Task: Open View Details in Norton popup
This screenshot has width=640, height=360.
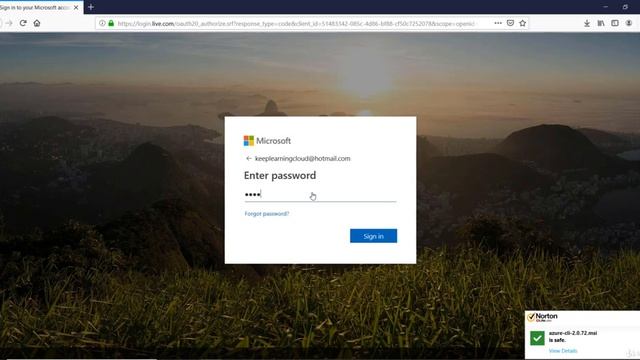Action: click(x=563, y=351)
